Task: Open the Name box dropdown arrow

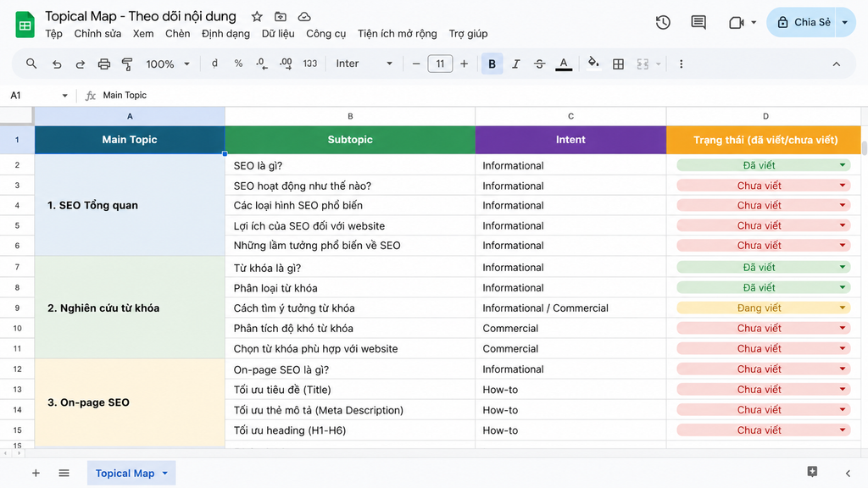Action: coord(64,96)
